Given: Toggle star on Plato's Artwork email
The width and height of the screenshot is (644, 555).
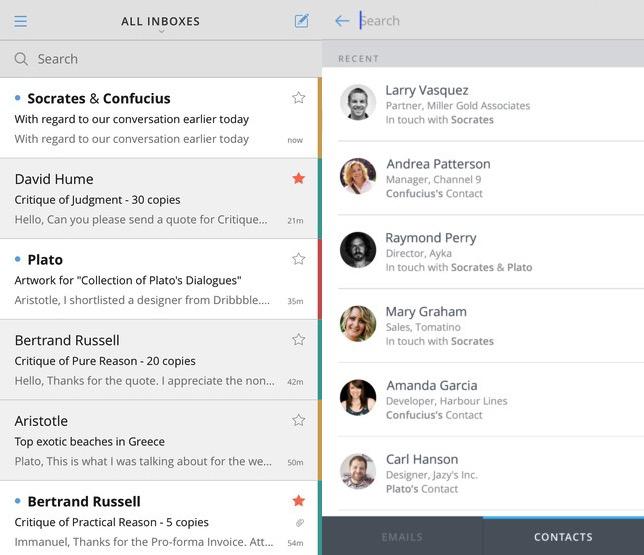Looking at the screenshot, I should click(x=298, y=259).
